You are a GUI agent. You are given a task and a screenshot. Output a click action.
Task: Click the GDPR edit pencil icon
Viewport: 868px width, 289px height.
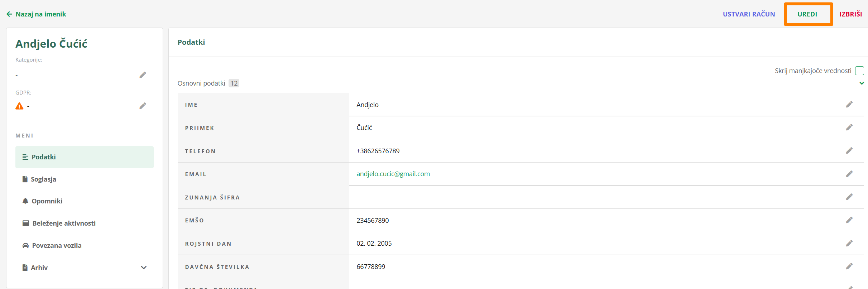[143, 106]
